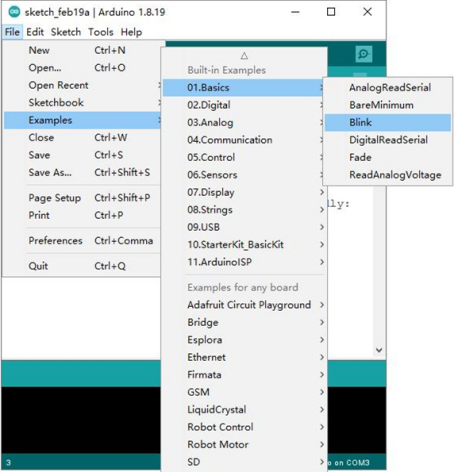Expand the 06.Sensors examples category
Viewport: 454px width, 472px height.
pyautogui.click(x=244, y=175)
